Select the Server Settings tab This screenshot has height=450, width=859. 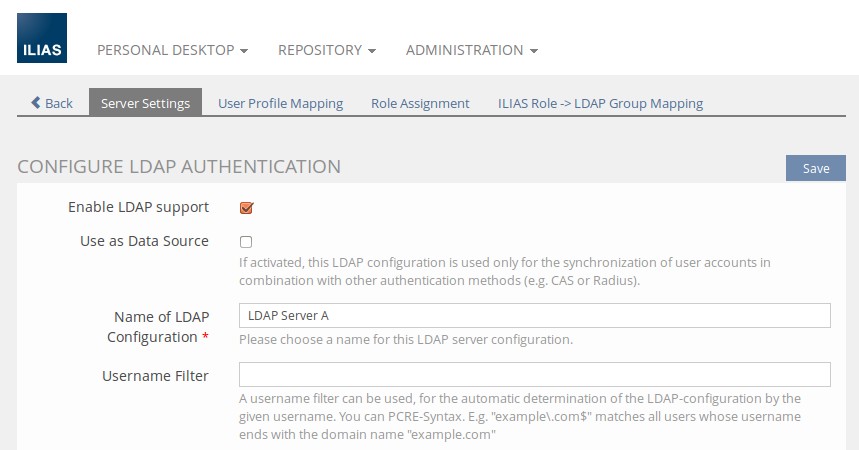click(145, 103)
